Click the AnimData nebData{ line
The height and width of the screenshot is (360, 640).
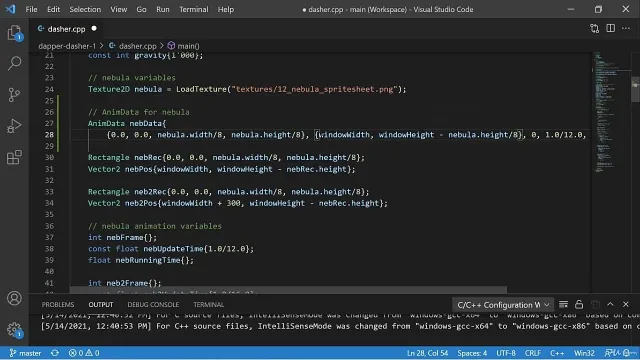[127, 123]
